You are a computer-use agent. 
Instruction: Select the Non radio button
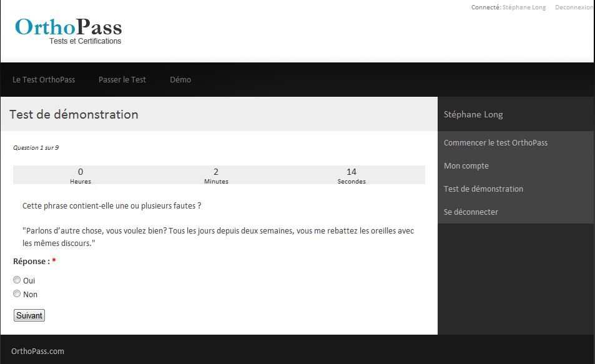click(17, 293)
